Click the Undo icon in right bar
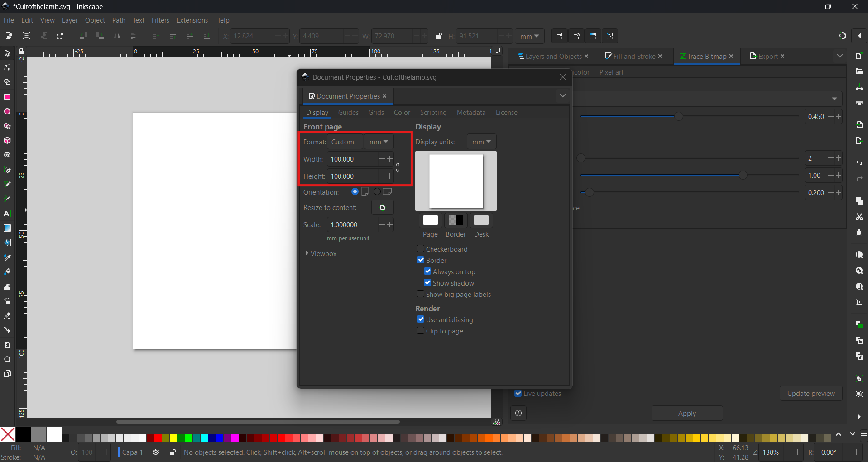Image resolution: width=868 pixels, height=462 pixels. point(859,162)
